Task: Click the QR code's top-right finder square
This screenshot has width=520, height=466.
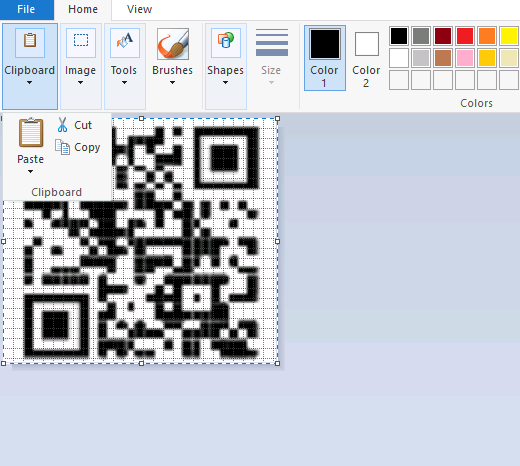Action: (226, 158)
